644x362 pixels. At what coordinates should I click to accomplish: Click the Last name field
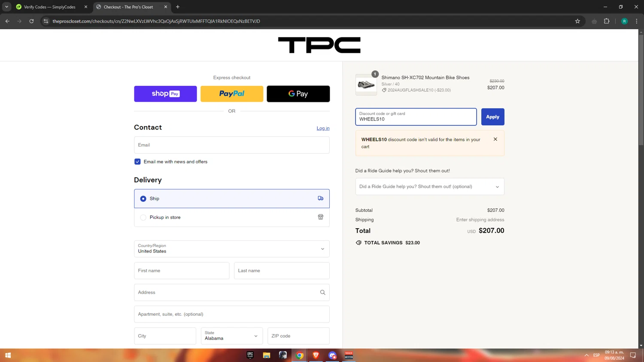(x=282, y=271)
